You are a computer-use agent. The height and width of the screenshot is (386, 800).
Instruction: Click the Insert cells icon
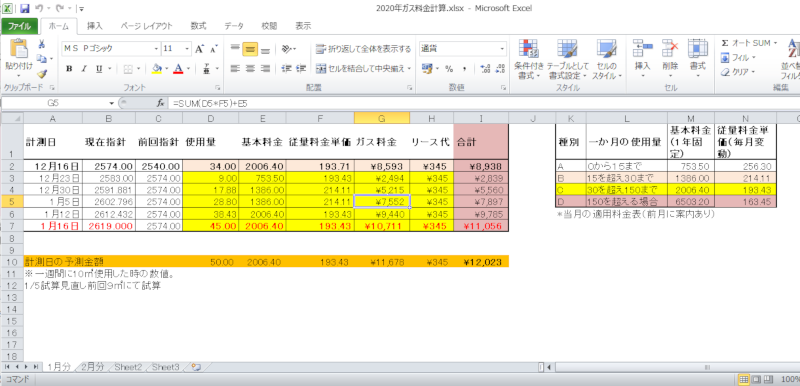point(642,60)
